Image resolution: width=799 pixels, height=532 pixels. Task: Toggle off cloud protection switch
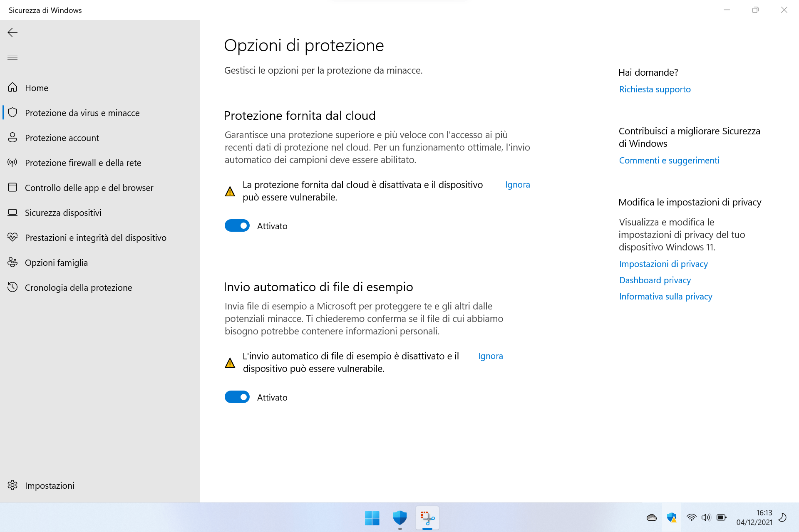[x=237, y=226]
